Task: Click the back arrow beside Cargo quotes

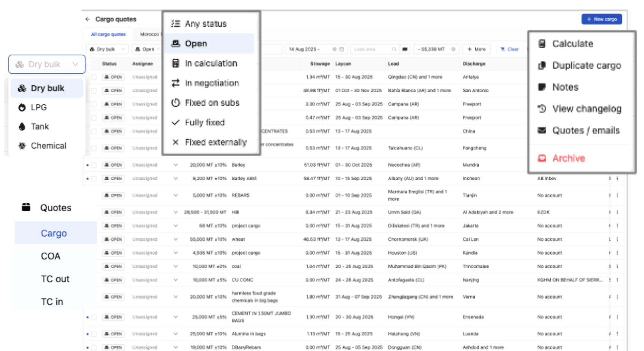Action: [88, 19]
